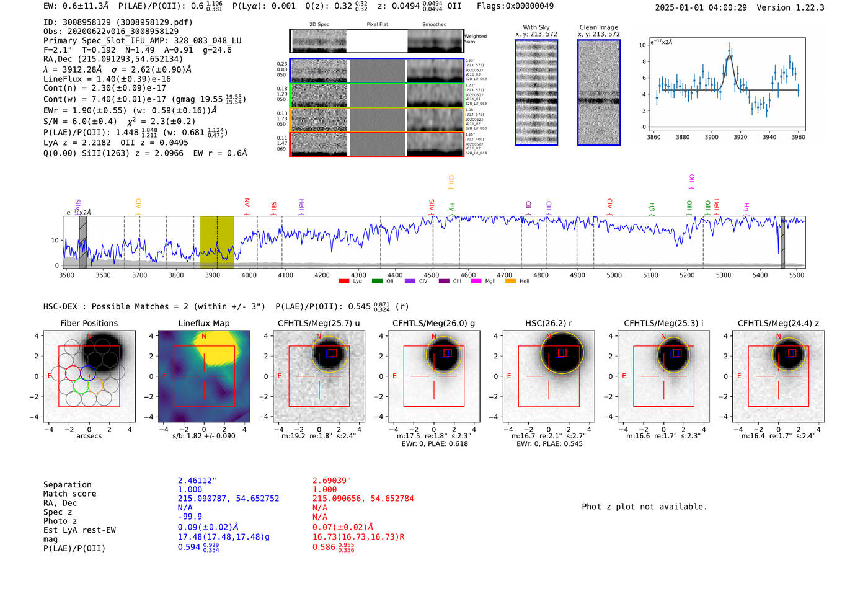This screenshot has width=868, height=591.
Task: Select the orange-bordered 2D spectrum fiber row
Action: point(376,120)
